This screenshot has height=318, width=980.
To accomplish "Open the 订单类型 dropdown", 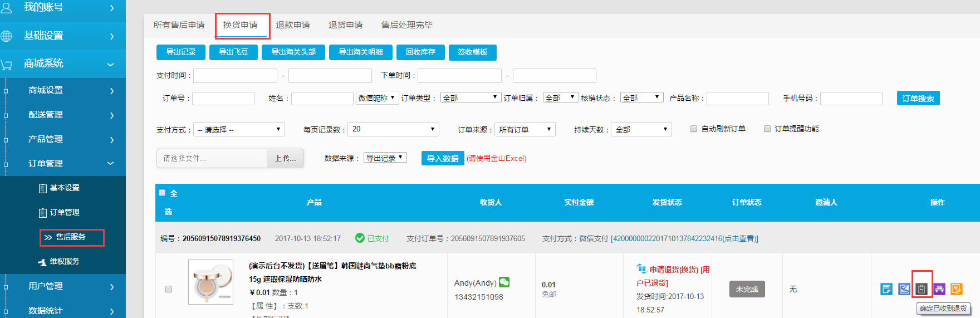I will [x=471, y=97].
